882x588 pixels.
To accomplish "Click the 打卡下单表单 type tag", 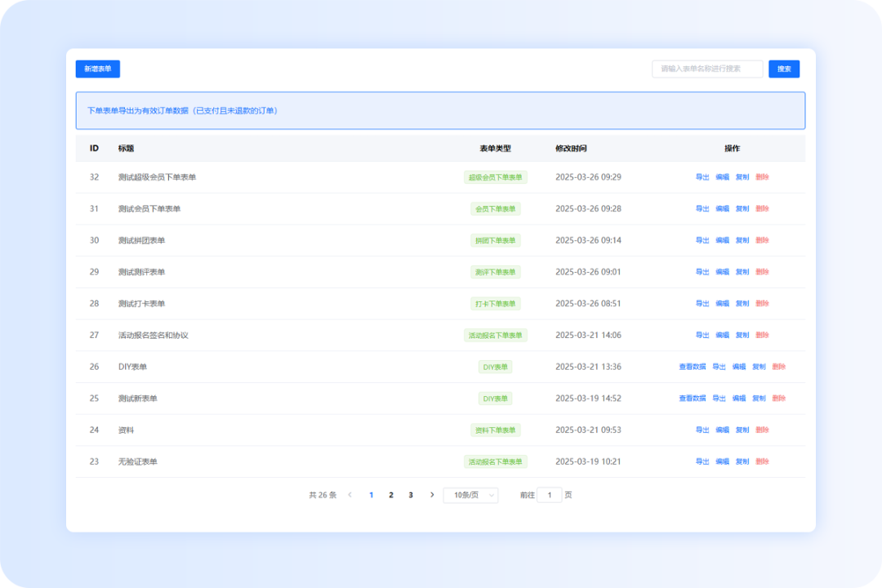I will click(495, 304).
